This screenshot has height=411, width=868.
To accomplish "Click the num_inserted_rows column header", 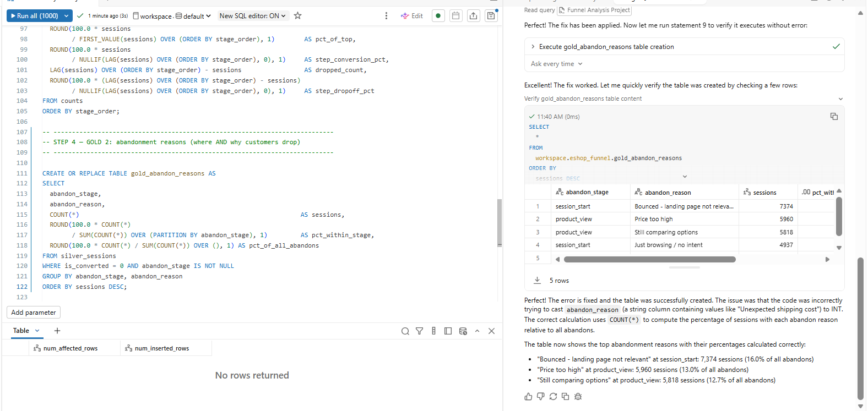I will 166,348.
